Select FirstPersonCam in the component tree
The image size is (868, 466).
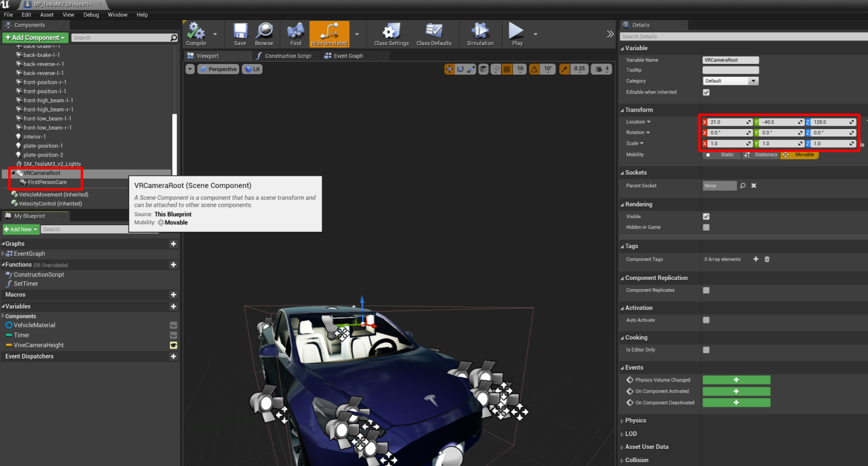point(47,182)
